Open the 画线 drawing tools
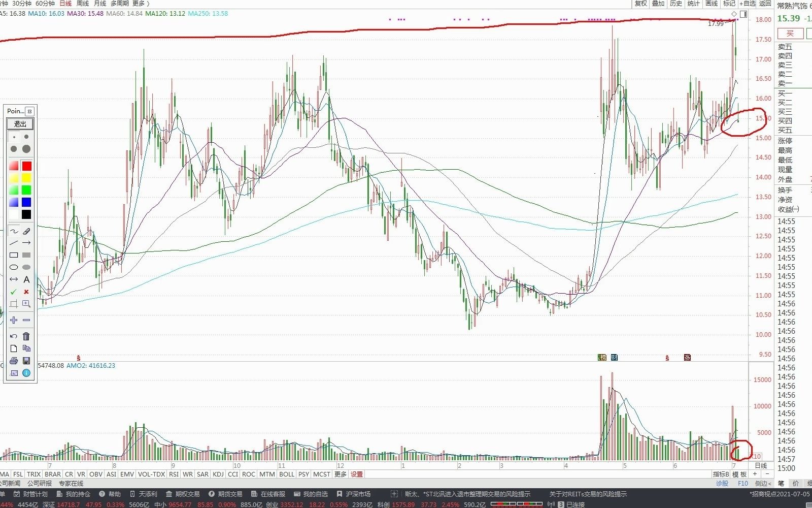 click(x=712, y=4)
